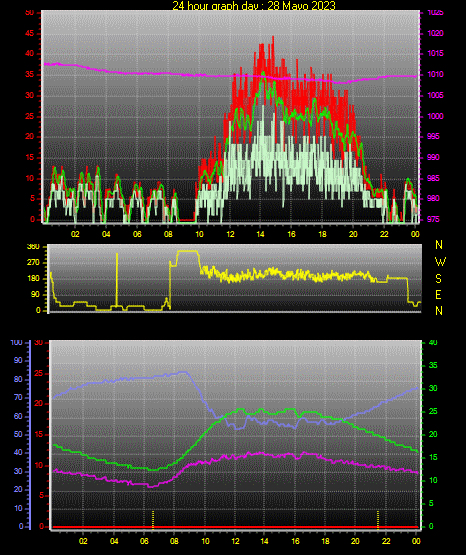
Task: Click the 70 label on the blue humidity axis
Action: [18, 397]
